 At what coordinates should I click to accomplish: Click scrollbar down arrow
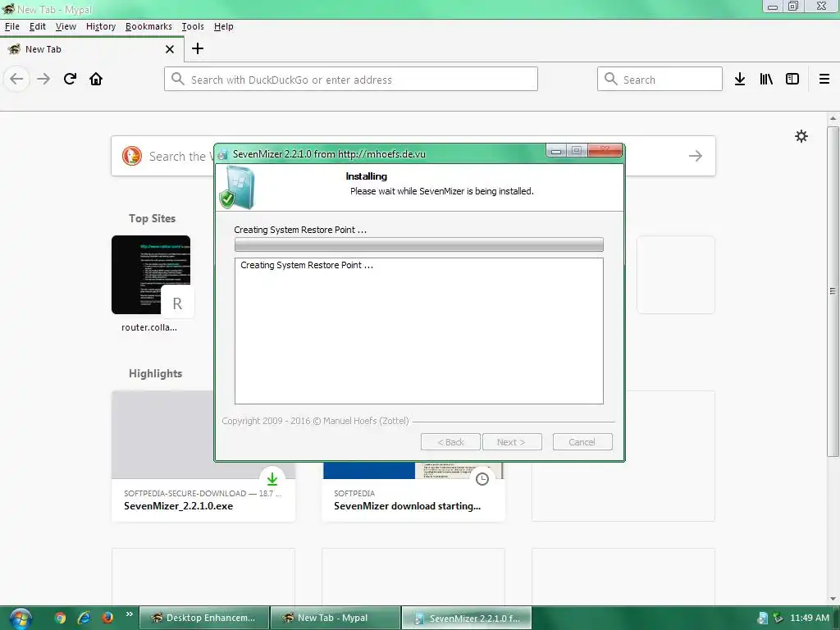coord(833,598)
